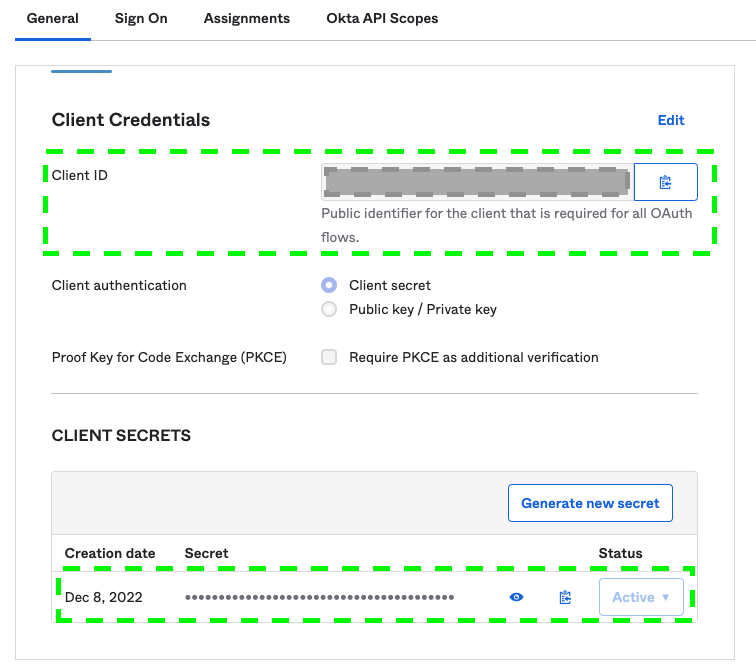Click the Creation date column header
This screenshot has height=669, width=756.
tap(110, 553)
